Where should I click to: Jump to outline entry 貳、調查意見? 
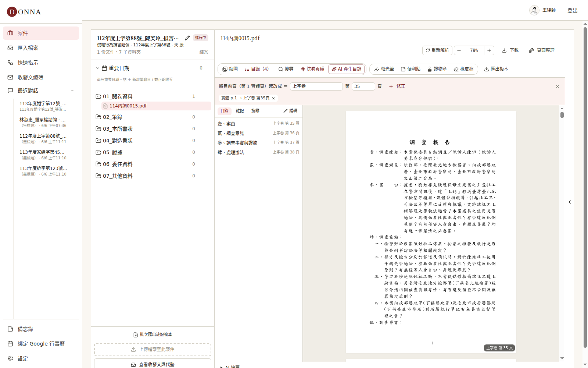pyautogui.click(x=258, y=133)
